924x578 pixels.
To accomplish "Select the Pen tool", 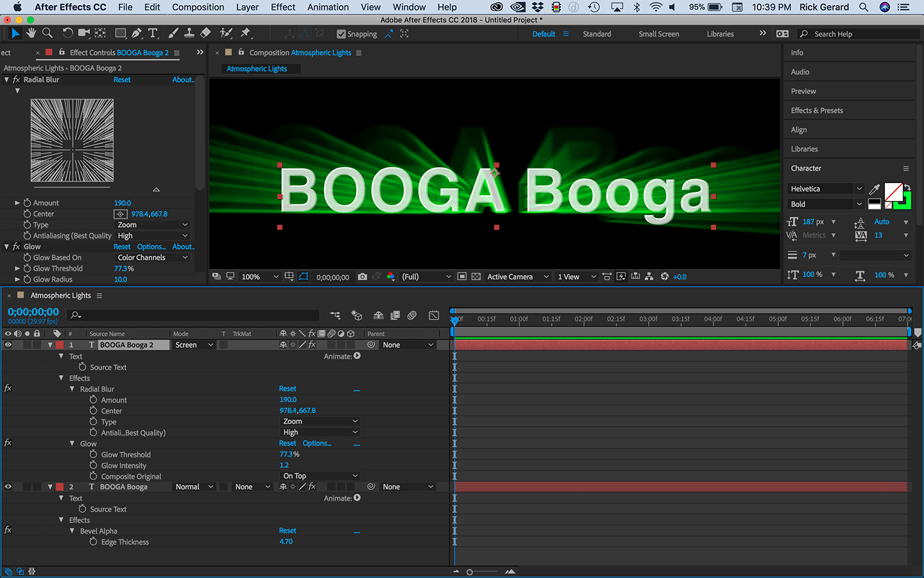I will (x=137, y=33).
